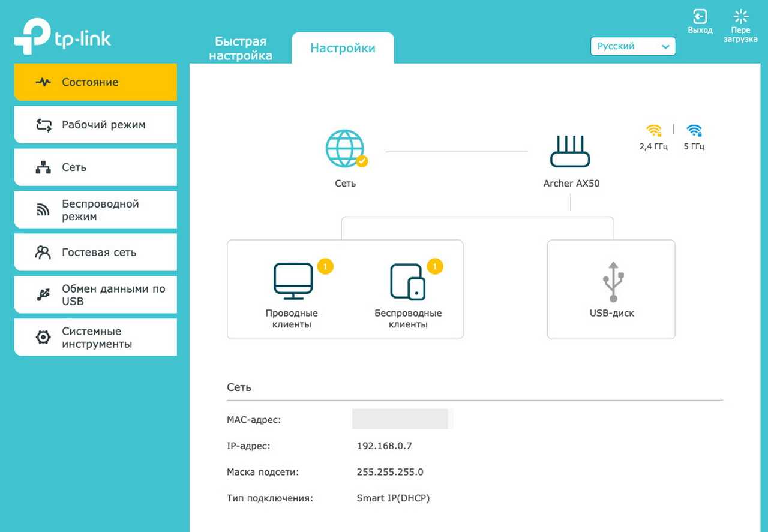Open Обмен данными по USB
The height and width of the screenshot is (532, 768).
(x=95, y=295)
